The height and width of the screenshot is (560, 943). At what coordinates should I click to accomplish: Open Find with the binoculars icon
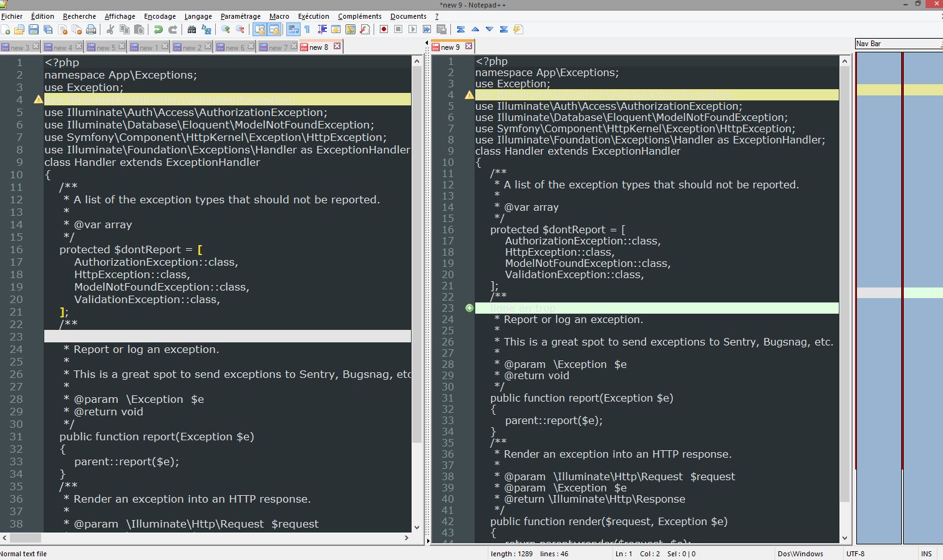pyautogui.click(x=191, y=29)
